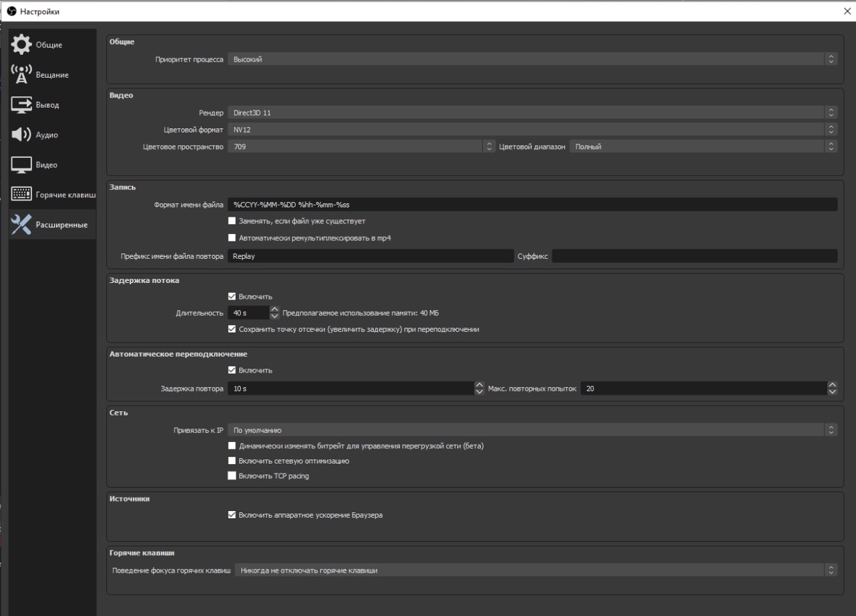Disable Включить under Задержка потока
856x616 pixels.
click(x=232, y=296)
